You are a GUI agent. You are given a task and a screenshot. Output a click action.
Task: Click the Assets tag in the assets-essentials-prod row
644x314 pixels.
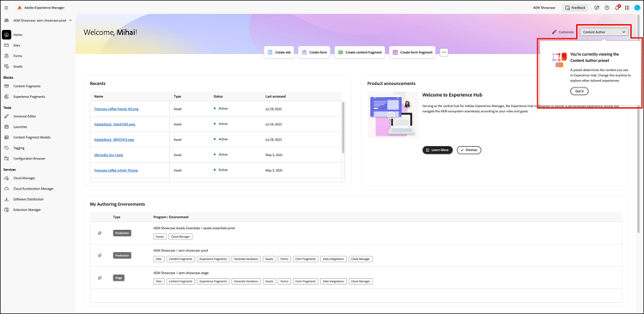160,237
